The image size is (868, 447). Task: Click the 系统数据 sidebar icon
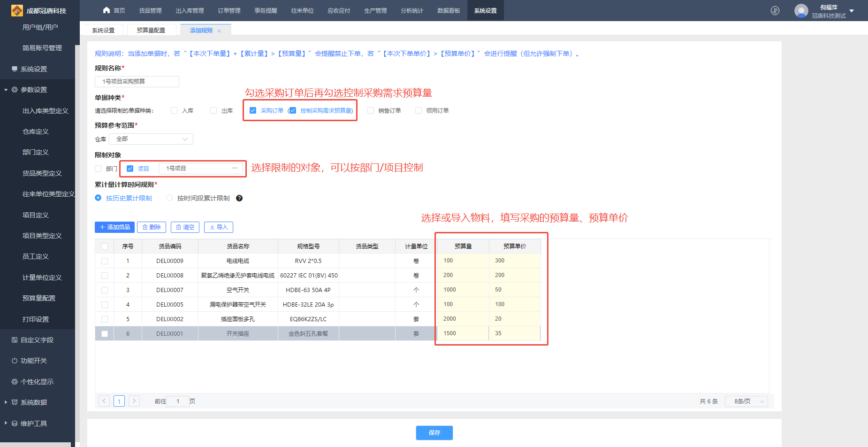[x=15, y=402]
